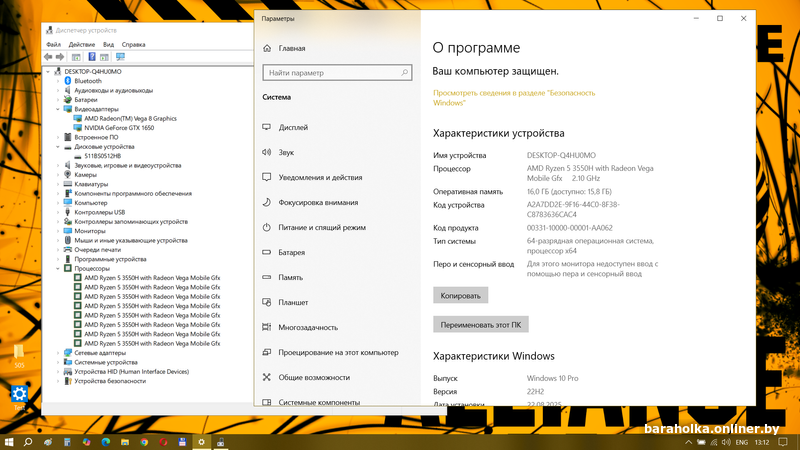Open the Windows Start menu

tap(9, 442)
